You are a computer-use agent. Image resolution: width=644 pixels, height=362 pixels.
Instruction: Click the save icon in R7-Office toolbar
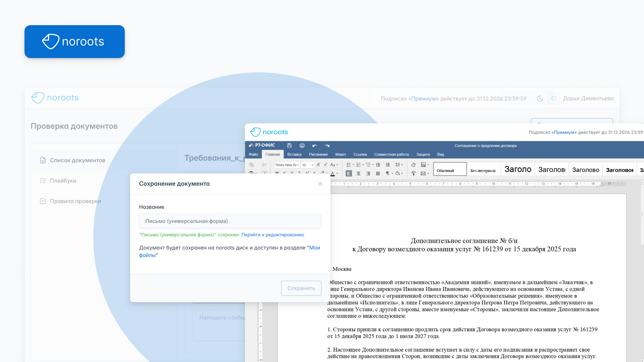coord(289,145)
